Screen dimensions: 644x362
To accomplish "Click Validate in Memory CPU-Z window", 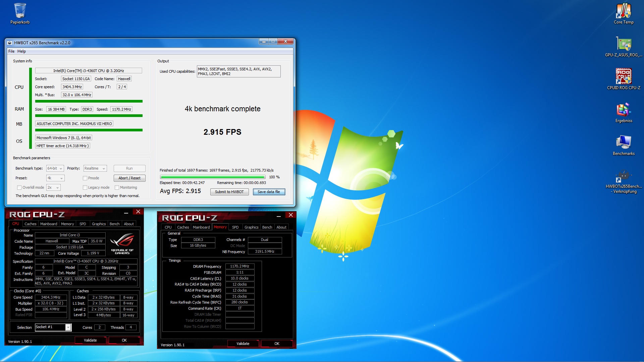I will click(x=243, y=344).
